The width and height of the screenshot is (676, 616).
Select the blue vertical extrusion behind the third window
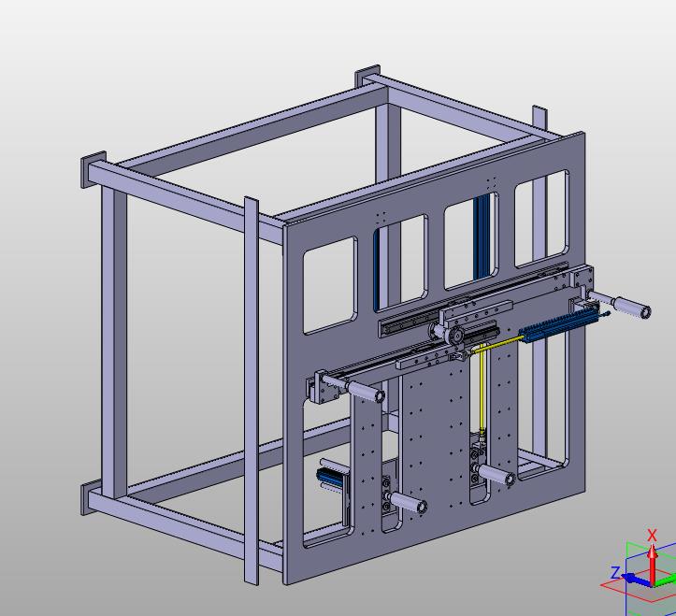482,236
